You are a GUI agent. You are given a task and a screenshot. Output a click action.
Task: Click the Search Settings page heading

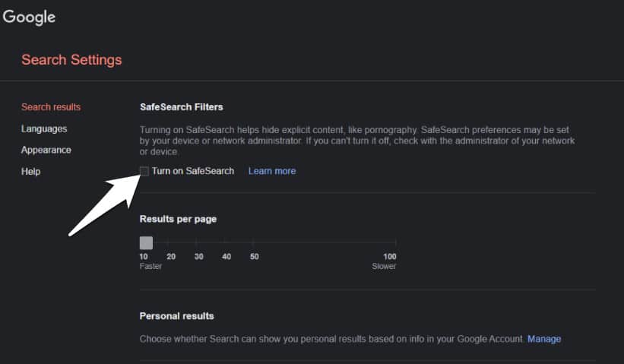[71, 60]
